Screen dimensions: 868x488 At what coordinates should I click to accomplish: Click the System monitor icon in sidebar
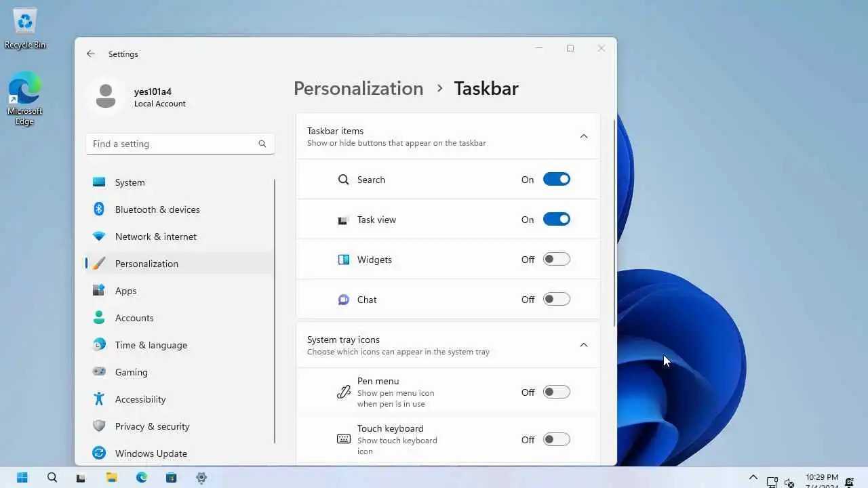(x=99, y=182)
